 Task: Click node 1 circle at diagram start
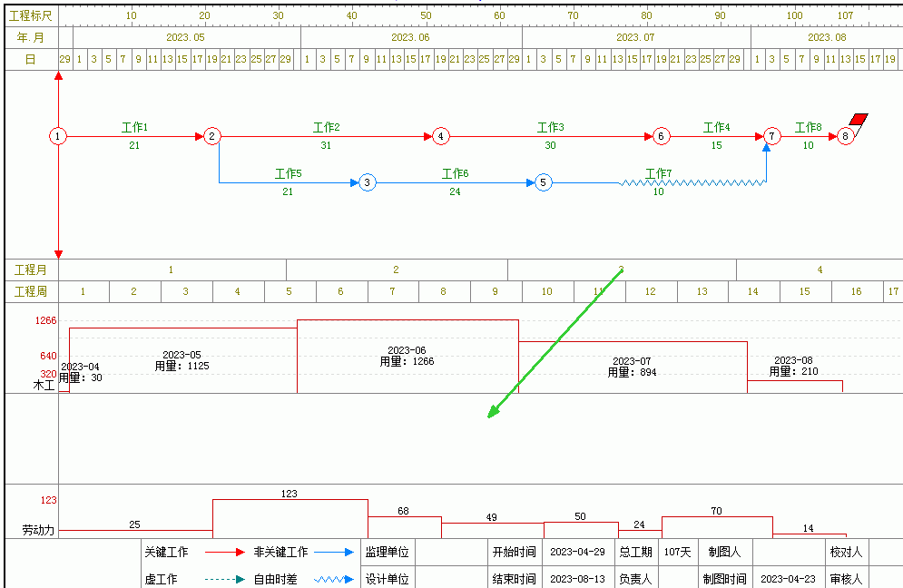58,136
